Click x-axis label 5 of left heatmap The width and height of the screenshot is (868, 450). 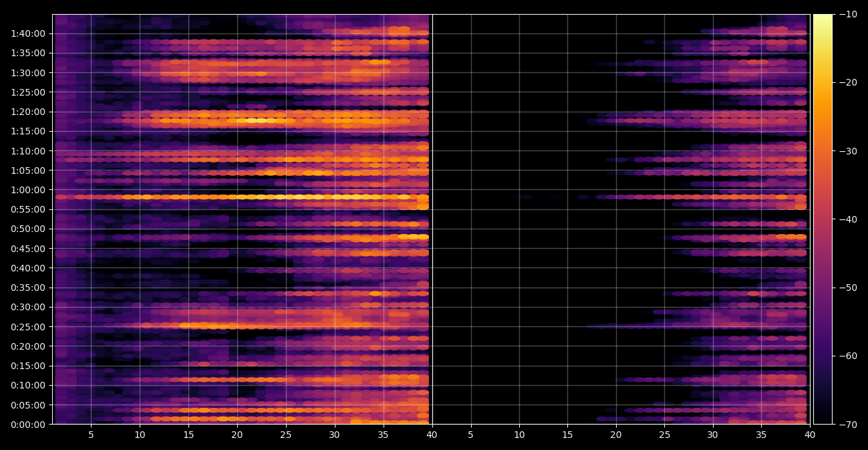tap(91, 435)
